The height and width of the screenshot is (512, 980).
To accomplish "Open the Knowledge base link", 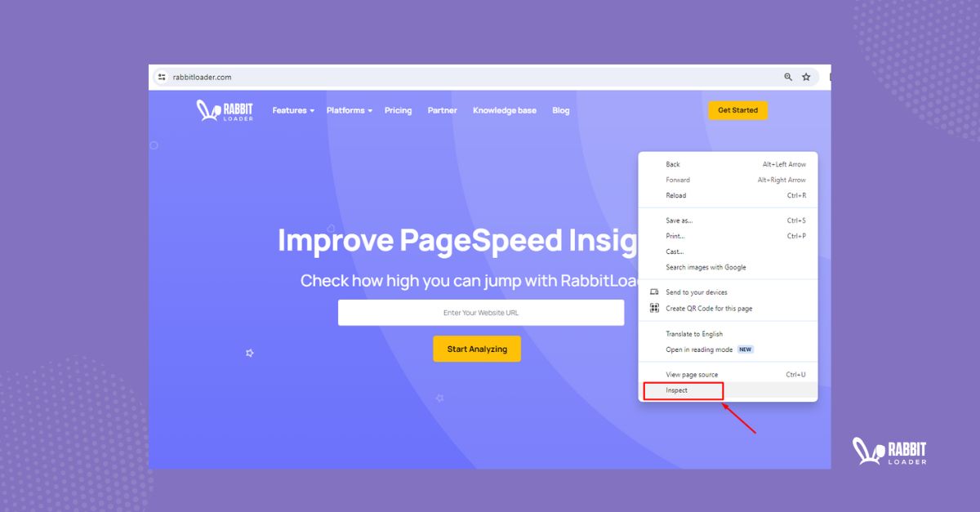I will [x=505, y=110].
